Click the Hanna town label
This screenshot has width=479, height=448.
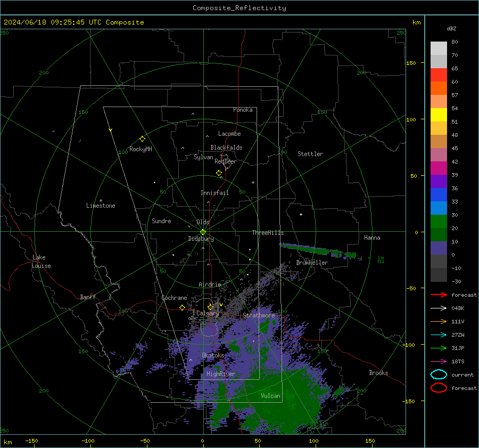pos(372,238)
